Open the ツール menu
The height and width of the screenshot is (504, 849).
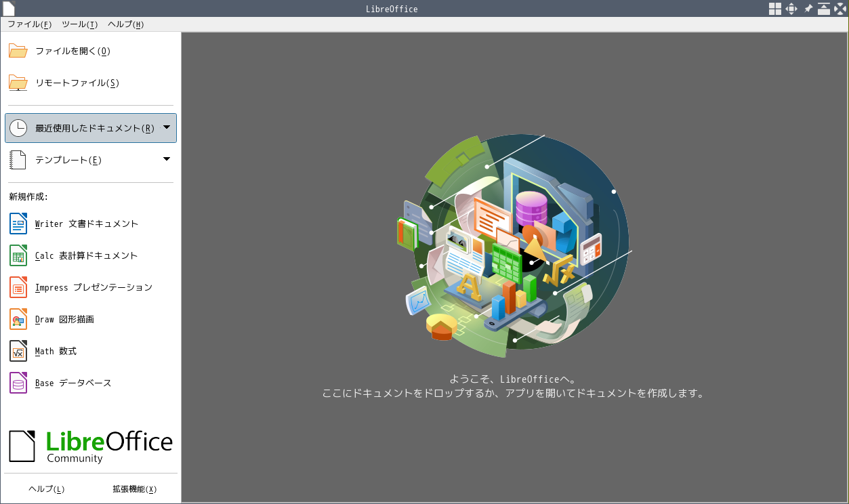pos(79,24)
